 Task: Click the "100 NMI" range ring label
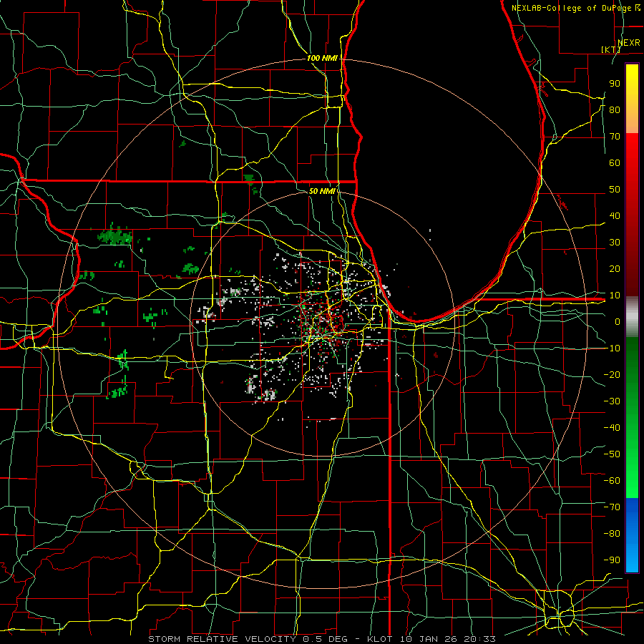pyautogui.click(x=322, y=59)
